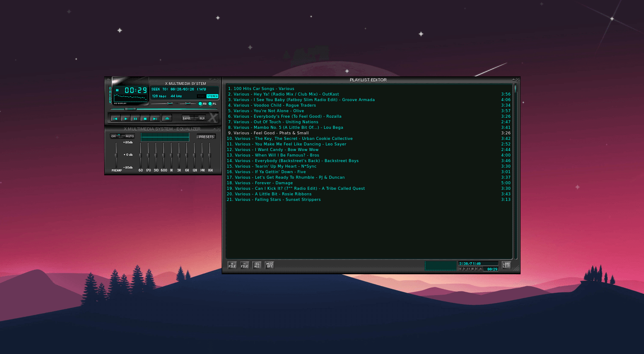Select 'Feel Good - Phats & Small' track
Viewport: 644px width, 354px height.
point(369,133)
